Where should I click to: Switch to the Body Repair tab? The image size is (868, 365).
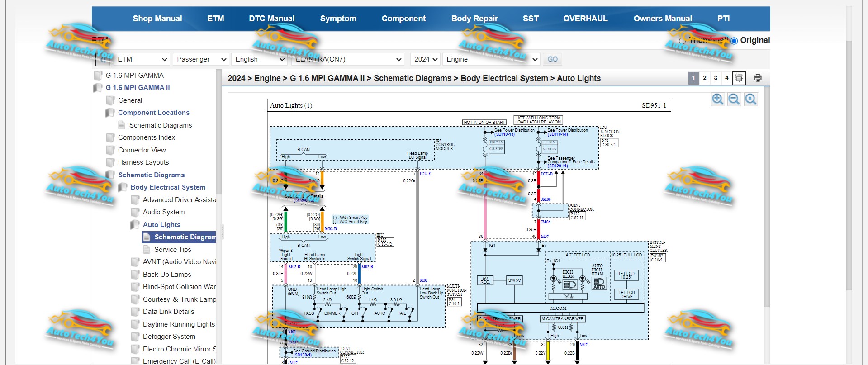[x=474, y=19]
